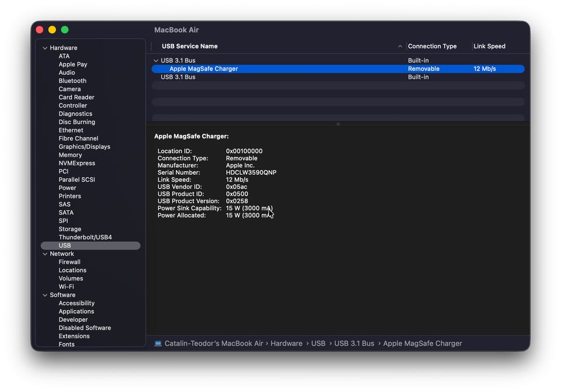Image resolution: width=561 pixels, height=392 pixels.
Task: Open Storage in the hardware list
Action: [70, 229]
